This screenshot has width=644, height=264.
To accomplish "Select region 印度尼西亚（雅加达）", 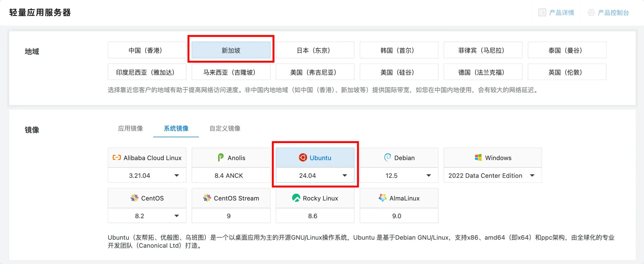I will 147,72.
